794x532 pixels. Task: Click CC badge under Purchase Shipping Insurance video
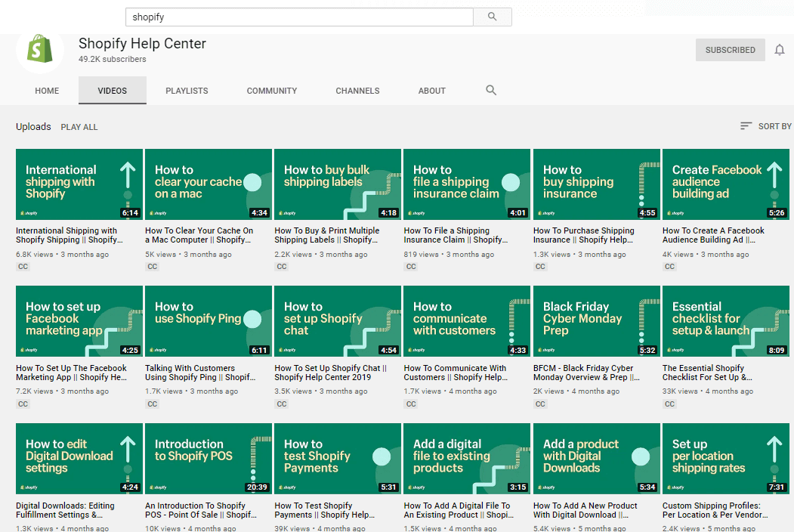pos(540,267)
